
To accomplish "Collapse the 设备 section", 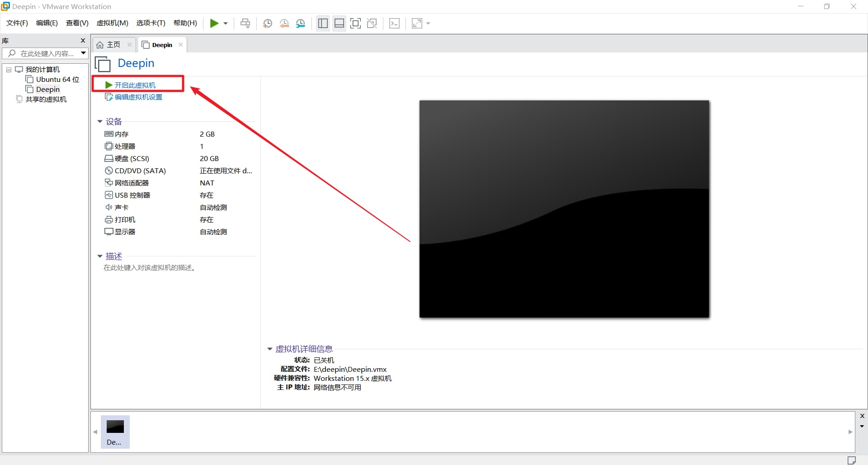I will [x=100, y=122].
